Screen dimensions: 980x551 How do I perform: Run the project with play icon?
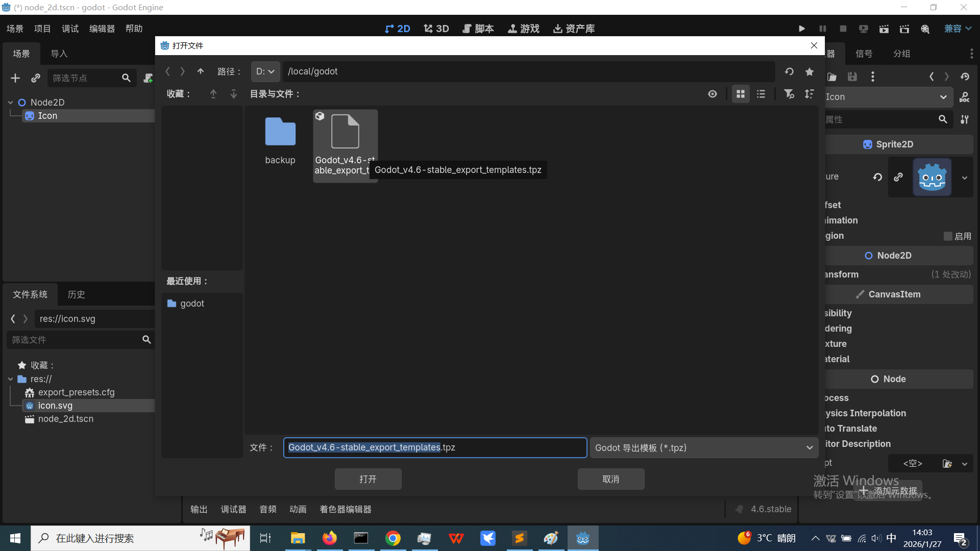pyautogui.click(x=802, y=29)
